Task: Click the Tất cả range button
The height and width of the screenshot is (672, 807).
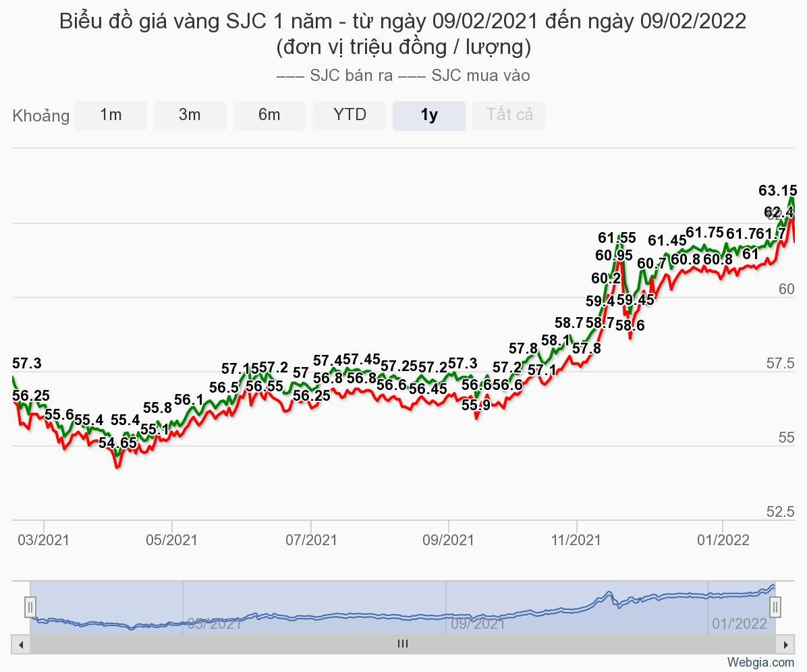Action: 509,115
